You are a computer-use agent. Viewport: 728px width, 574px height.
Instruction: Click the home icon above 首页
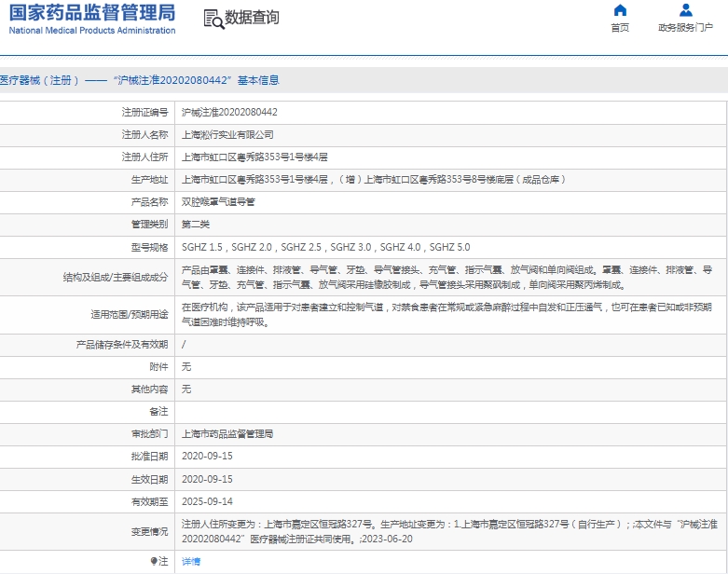click(x=620, y=9)
